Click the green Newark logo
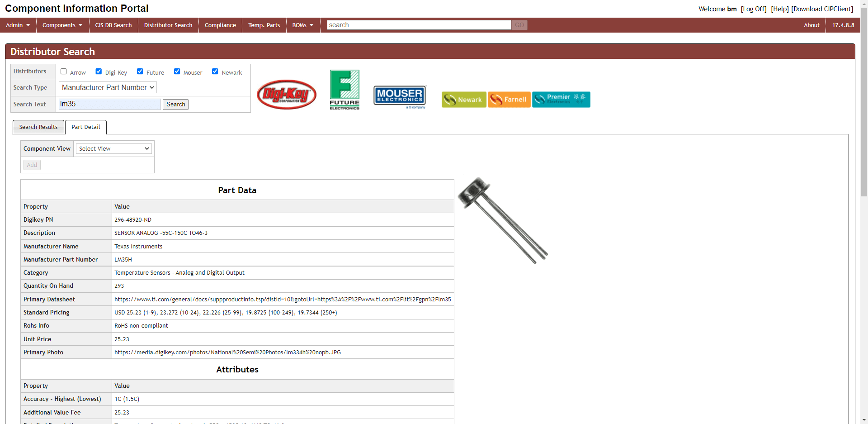868x424 pixels. click(463, 100)
